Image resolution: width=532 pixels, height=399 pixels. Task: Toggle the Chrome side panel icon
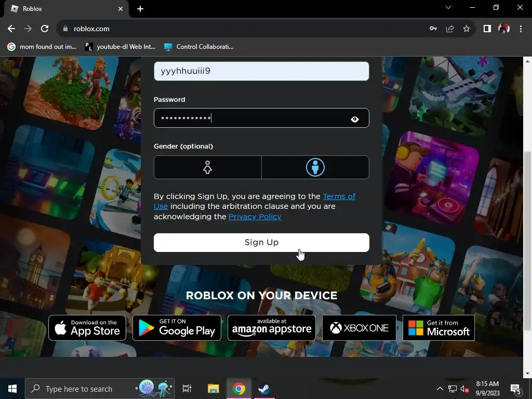pos(487,29)
